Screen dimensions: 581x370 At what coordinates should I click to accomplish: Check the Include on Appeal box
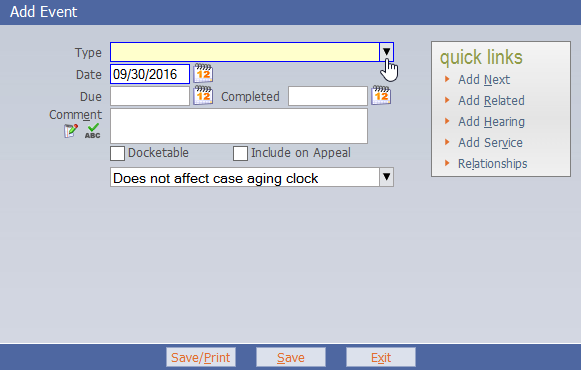(x=240, y=153)
